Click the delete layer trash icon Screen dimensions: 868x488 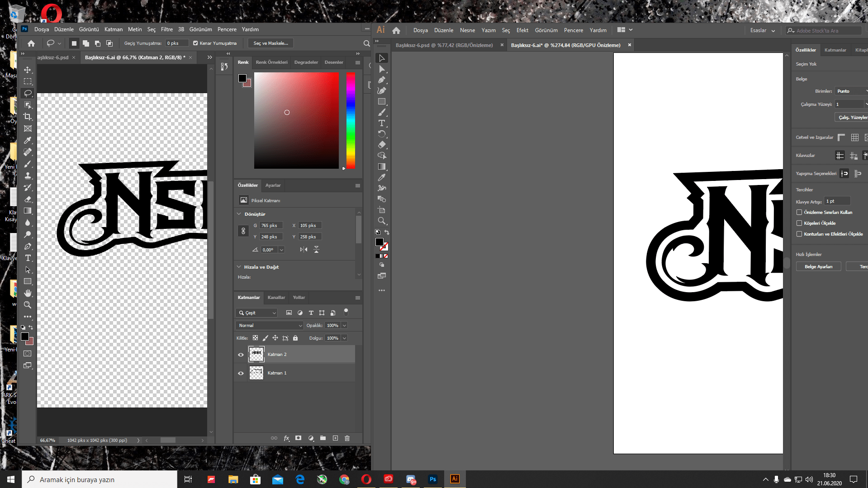[347, 438]
